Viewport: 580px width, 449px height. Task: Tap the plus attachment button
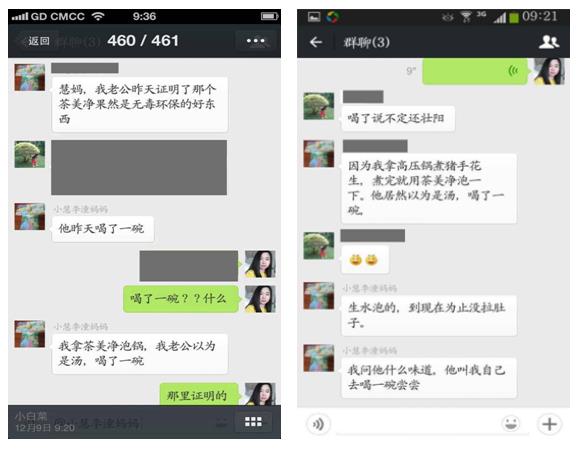549,424
